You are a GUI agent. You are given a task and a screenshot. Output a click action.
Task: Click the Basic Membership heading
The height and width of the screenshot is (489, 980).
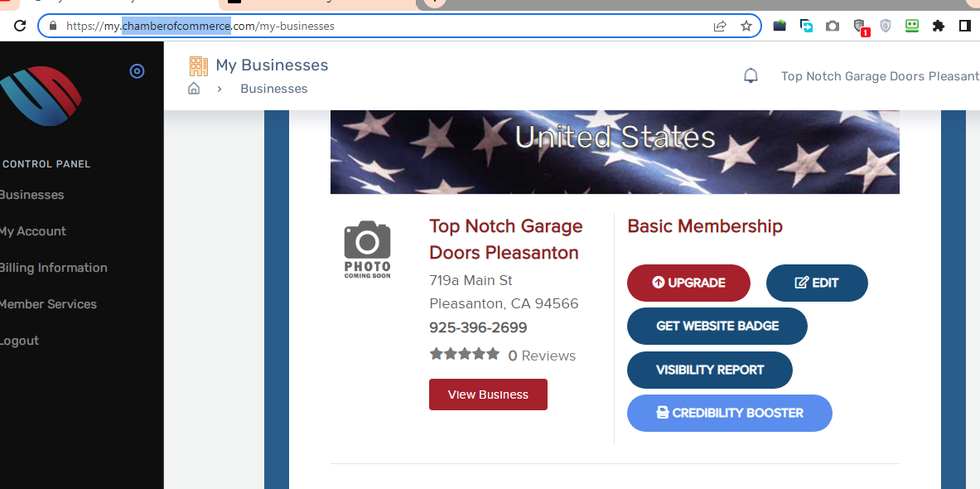(x=705, y=225)
